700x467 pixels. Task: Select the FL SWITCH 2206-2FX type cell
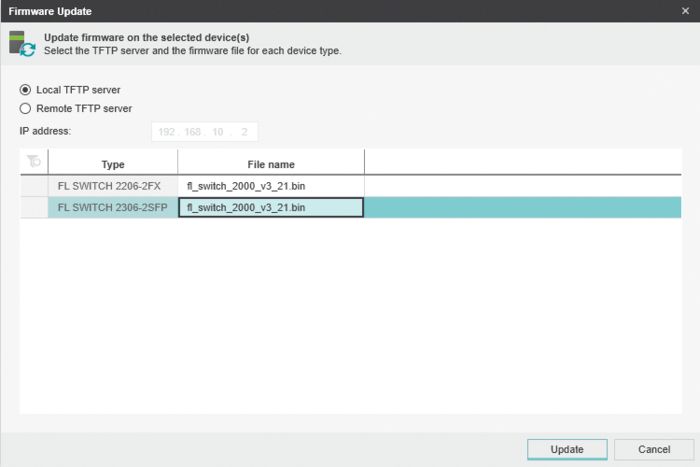coord(112,186)
